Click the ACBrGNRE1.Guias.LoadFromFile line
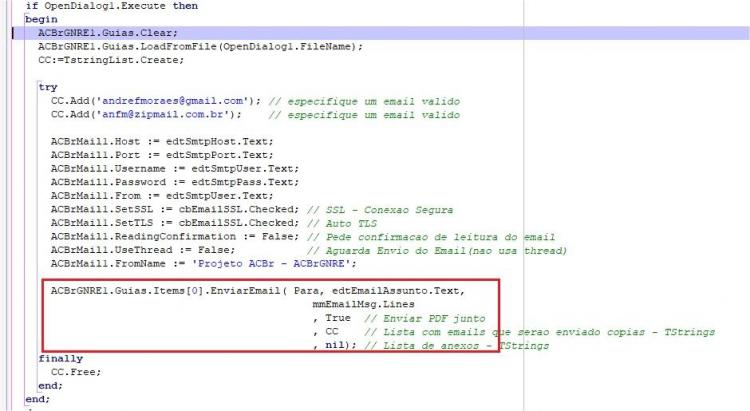Screen dimensions: 750x411 200,46
